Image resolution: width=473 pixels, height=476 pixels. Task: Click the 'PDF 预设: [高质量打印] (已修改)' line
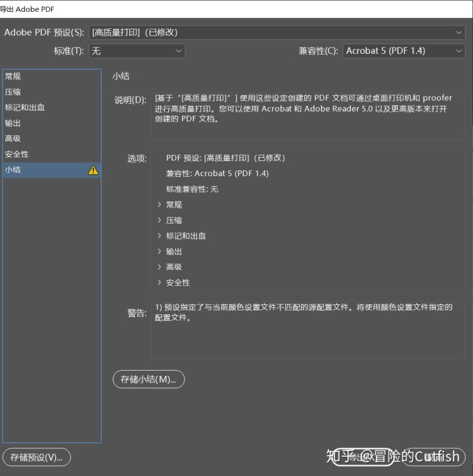pyautogui.click(x=225, y=158)
